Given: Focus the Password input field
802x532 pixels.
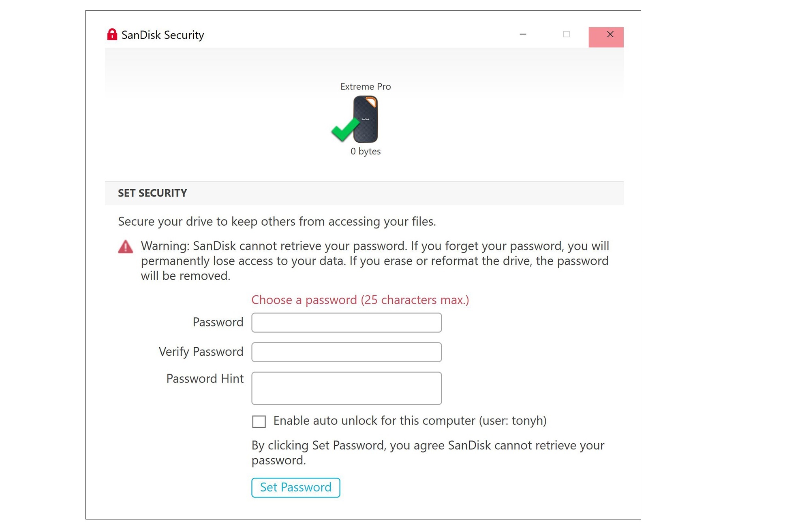Looking at the screenshot, I should point(346,323).
